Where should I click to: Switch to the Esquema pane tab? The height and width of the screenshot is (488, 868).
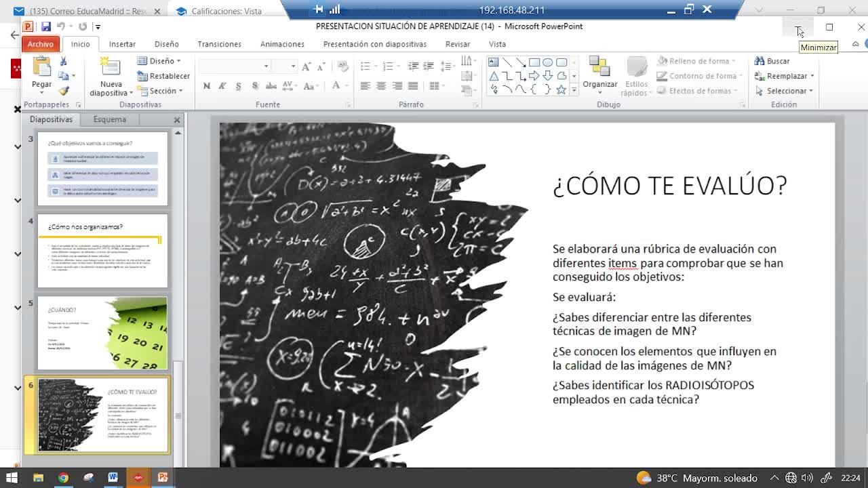point(109,119)
